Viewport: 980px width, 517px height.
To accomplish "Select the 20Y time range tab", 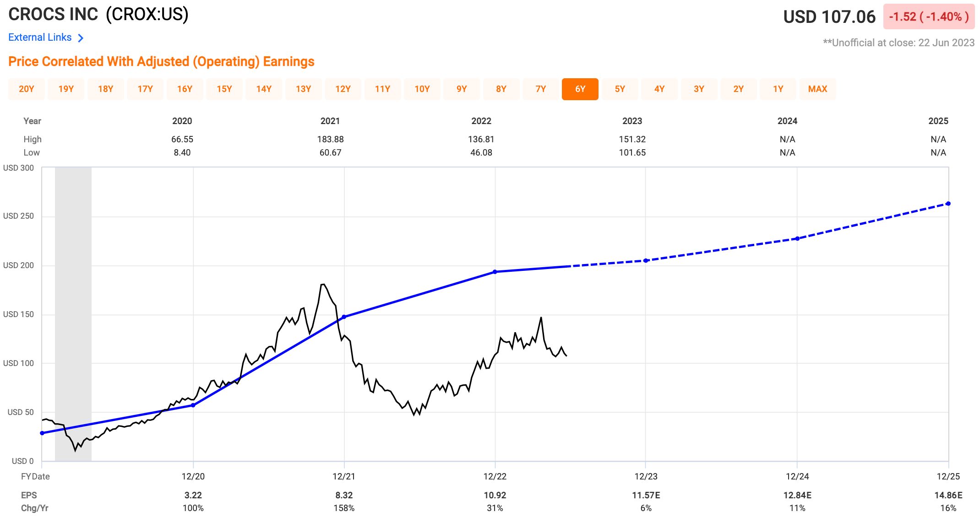I will point(27,89).
